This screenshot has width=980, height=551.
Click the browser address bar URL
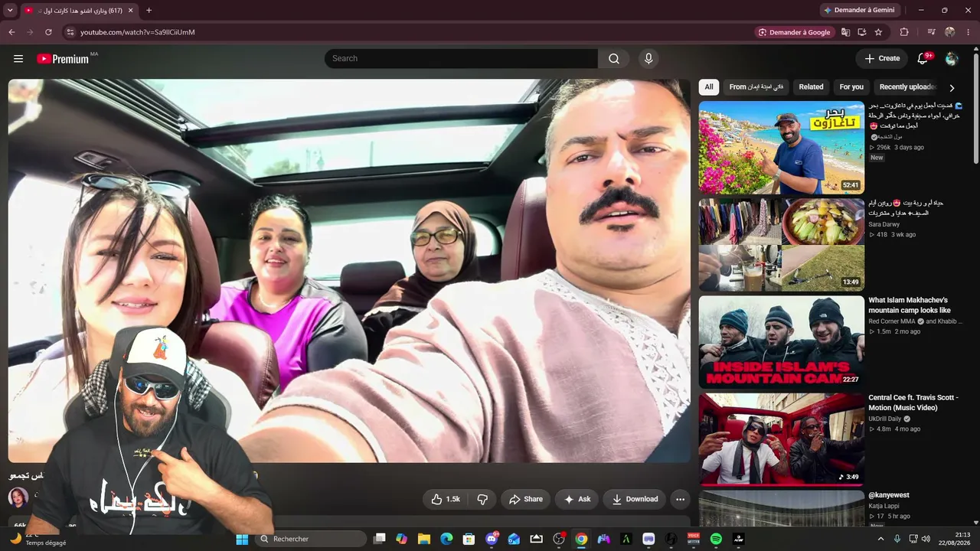pyautogui.click(x=138, y=32)
